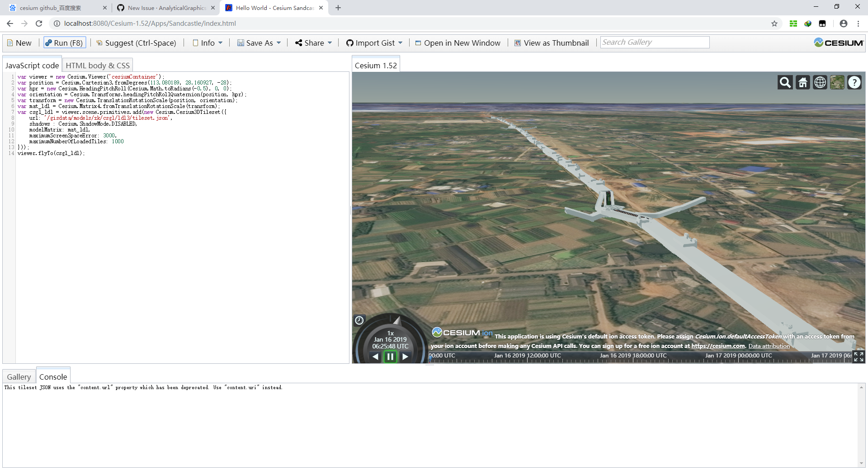Close the Hello World Cesium Sandcastle tab

click(321, 8)
